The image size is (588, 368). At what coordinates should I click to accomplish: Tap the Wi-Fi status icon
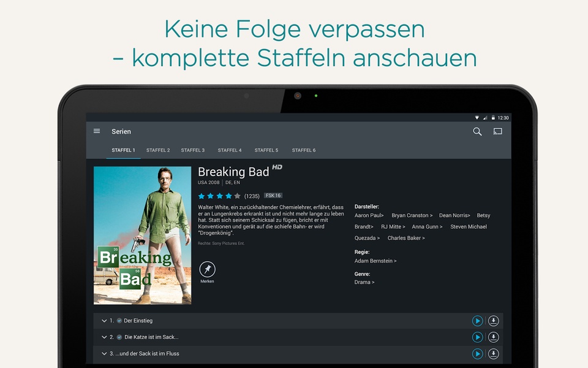click(x=477, y=118)
